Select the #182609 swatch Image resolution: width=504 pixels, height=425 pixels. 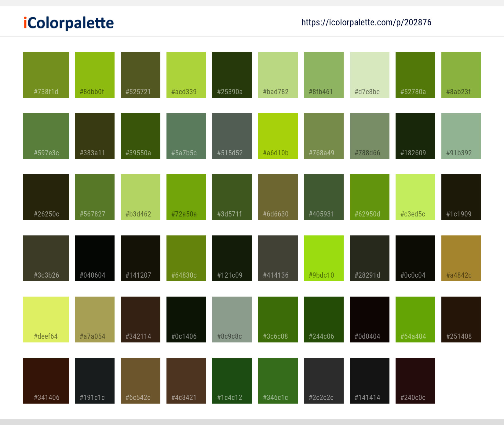click(415, 136)
